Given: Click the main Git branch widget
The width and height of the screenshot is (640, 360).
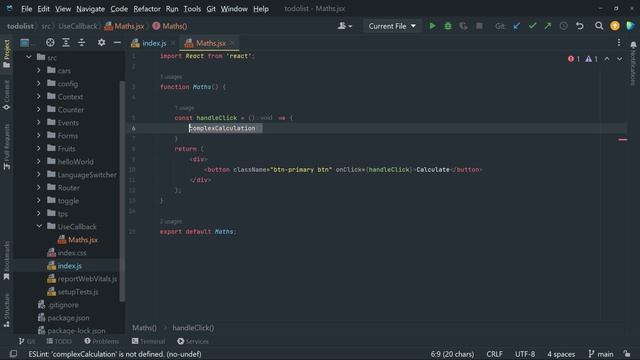Looking at the screenshot, I should (600, 354).
